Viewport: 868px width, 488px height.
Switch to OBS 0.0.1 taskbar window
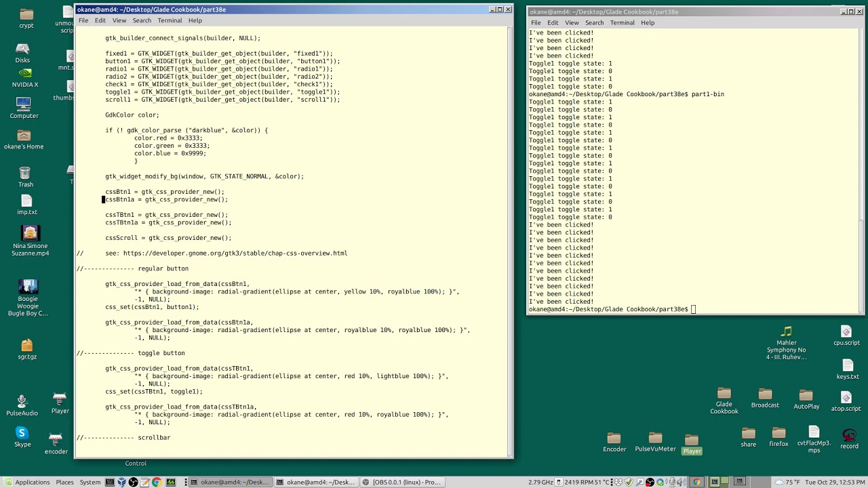401,482
